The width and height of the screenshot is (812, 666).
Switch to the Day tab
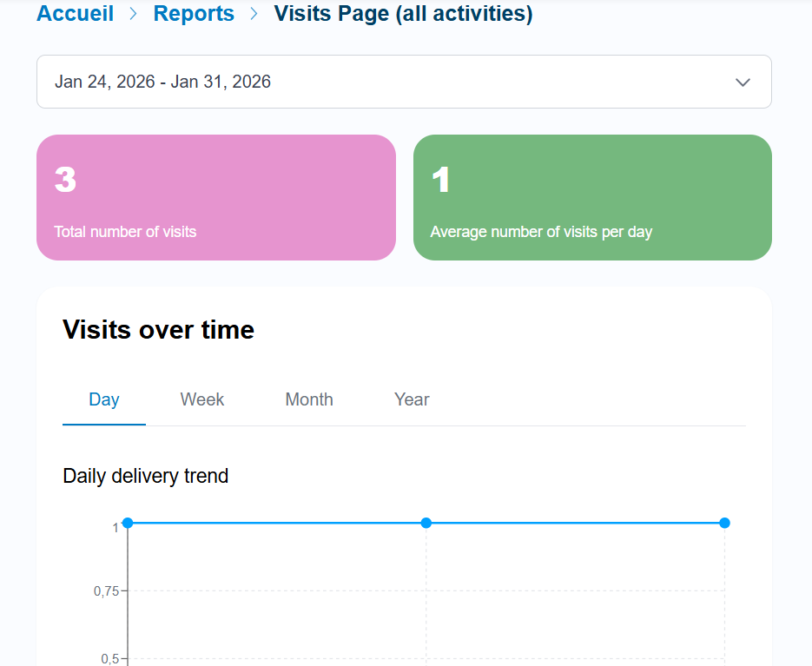coord(104,399)
